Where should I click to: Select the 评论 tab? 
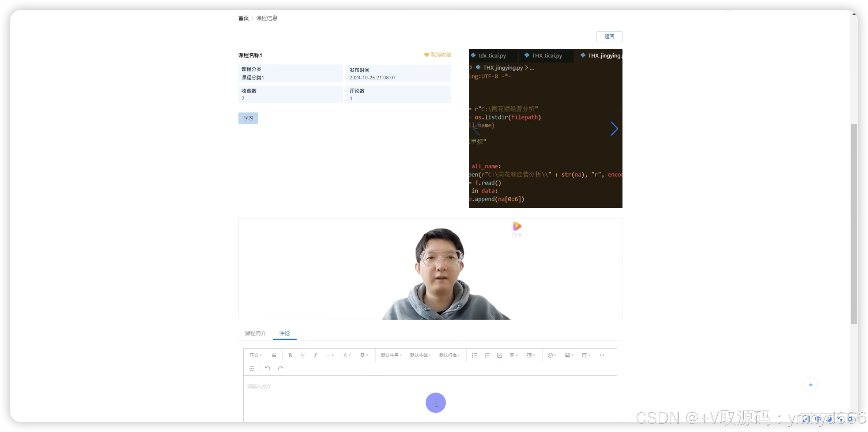pos(284,333)
